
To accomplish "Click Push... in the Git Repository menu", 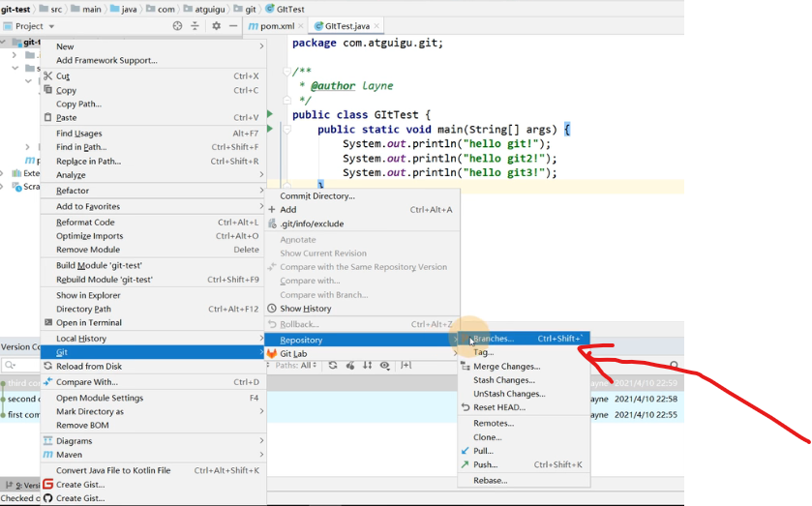I will pyautogui.click(x=485, y=464).
